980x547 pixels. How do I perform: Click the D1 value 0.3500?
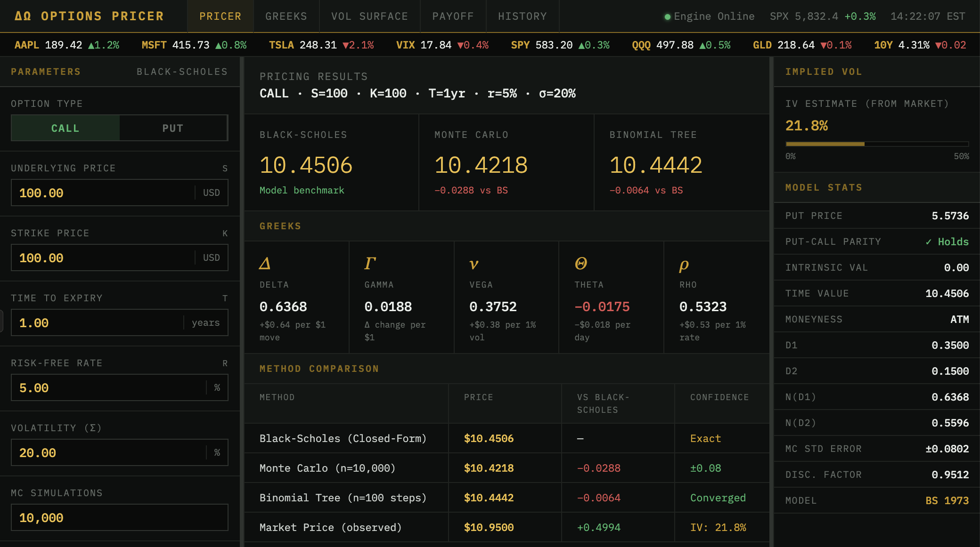(x=950, y=345)
